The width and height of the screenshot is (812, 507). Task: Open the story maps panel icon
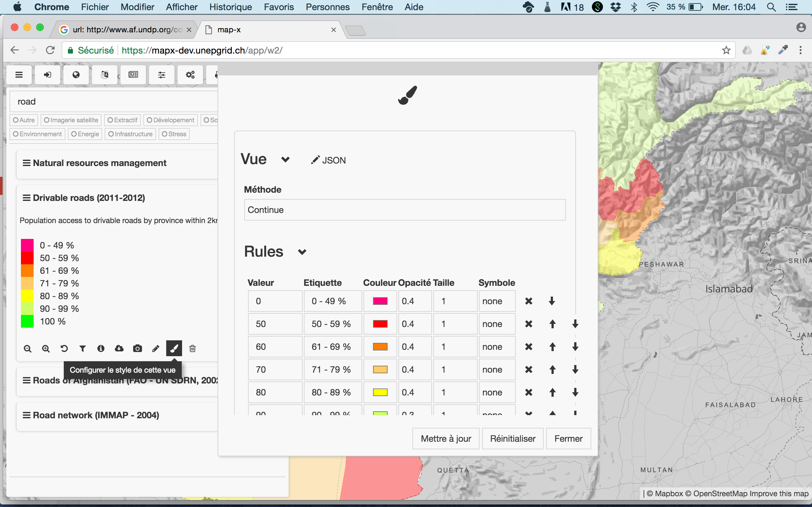[x=133, y=75]
